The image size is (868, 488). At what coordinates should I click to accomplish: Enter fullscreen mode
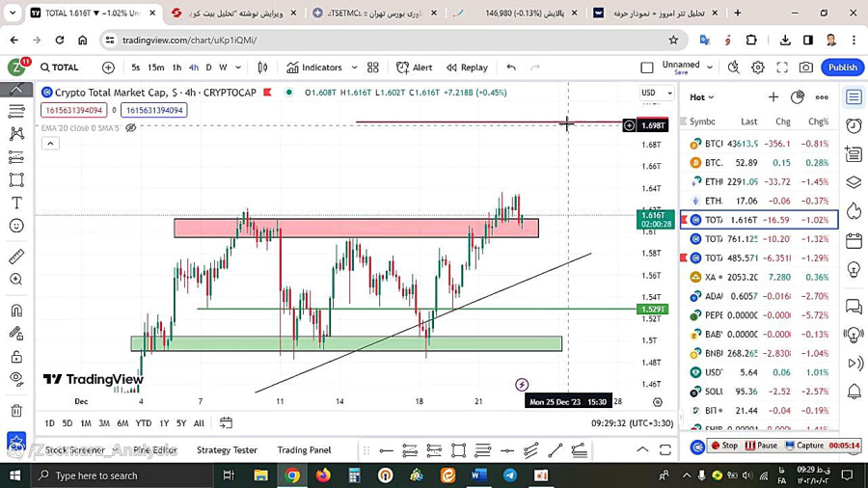tap(782, 68)
